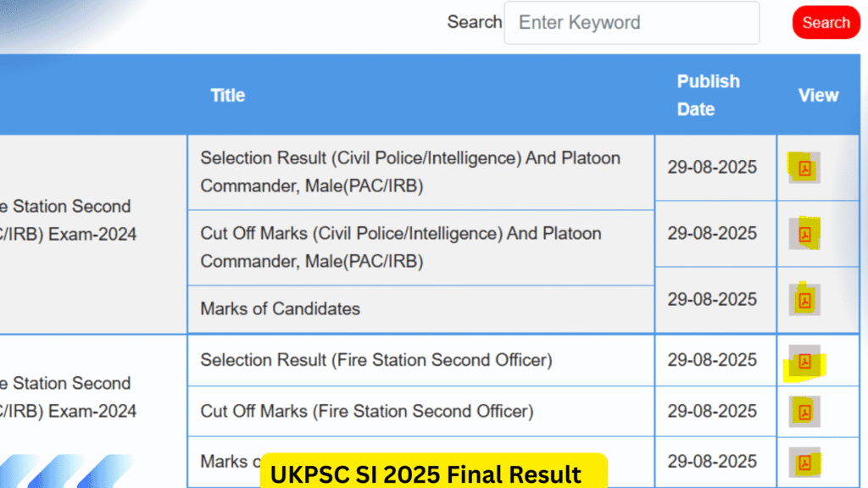Click the UKPSC SI 2025 Final Result banner
868x488 pixels.
click(433, 473)
